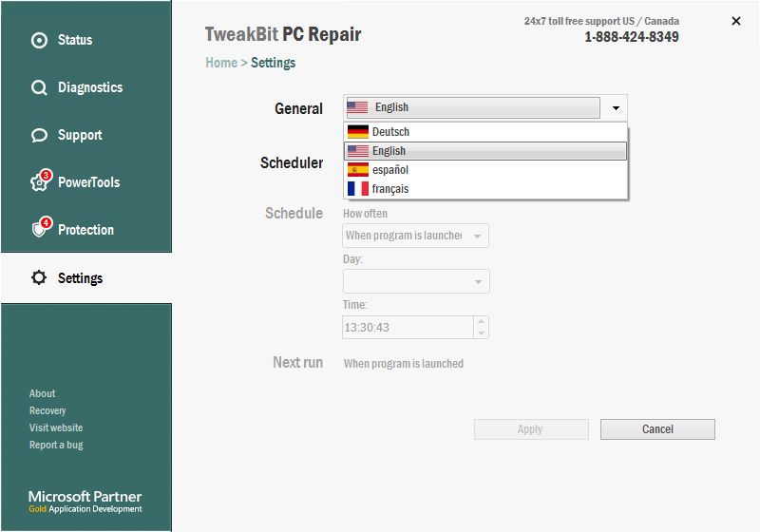Click the Microsoft Partner logo
Viewport: 760px width, 532px height.
tap(85, 501)
